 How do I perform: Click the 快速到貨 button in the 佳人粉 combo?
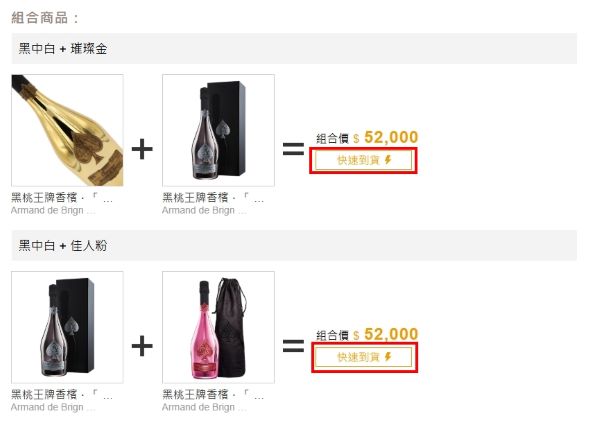[x=363, y=357]
